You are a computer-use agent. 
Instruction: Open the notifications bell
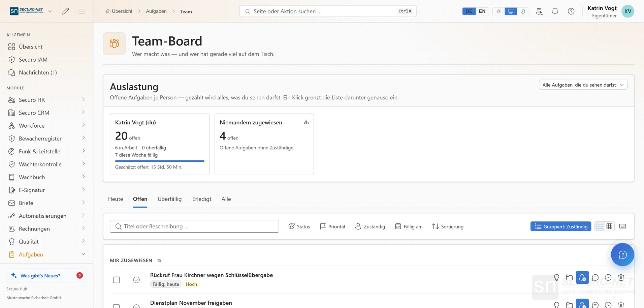pyautogui.click(x=555, y=11)
